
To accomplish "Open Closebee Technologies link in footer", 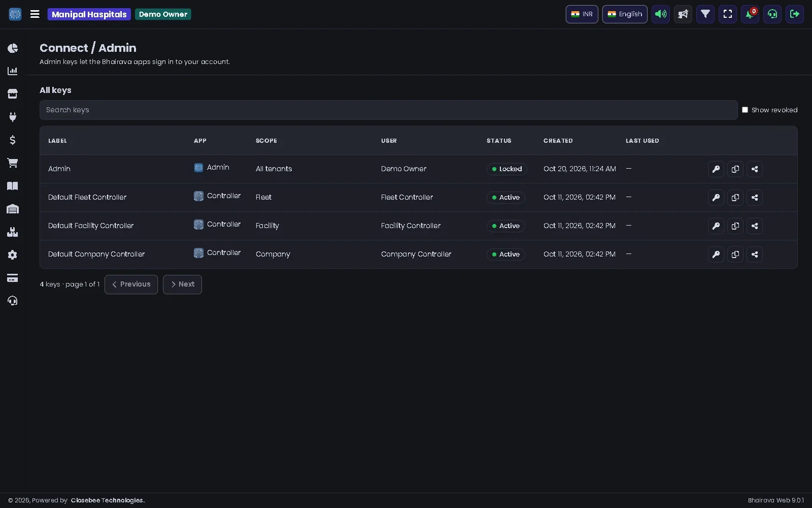I will pos(108,500).
